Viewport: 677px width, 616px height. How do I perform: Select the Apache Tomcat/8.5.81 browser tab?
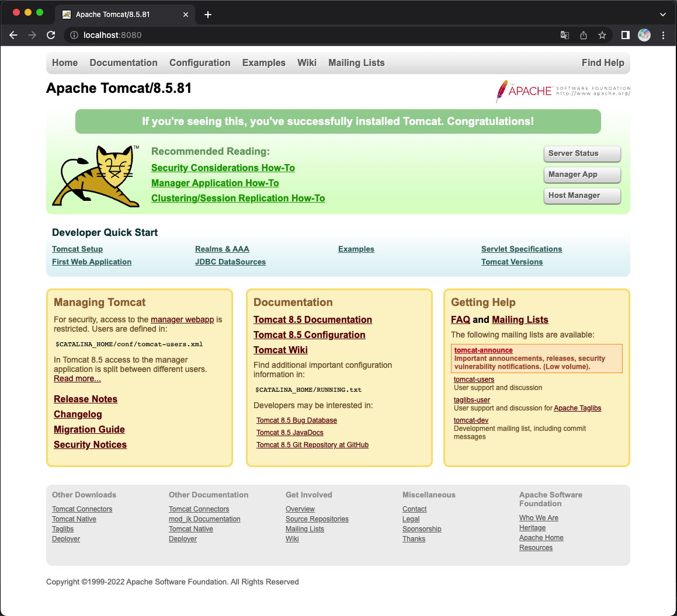pos(125,15)
